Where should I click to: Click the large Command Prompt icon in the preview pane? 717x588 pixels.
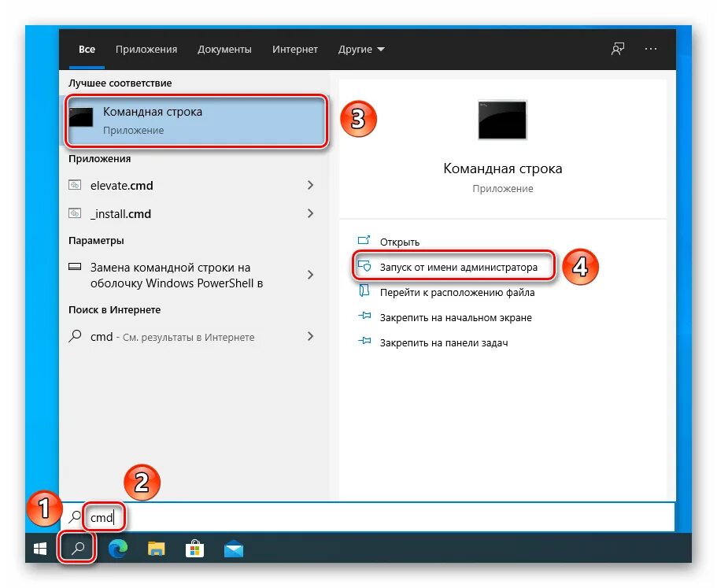[x=502, y=120]
